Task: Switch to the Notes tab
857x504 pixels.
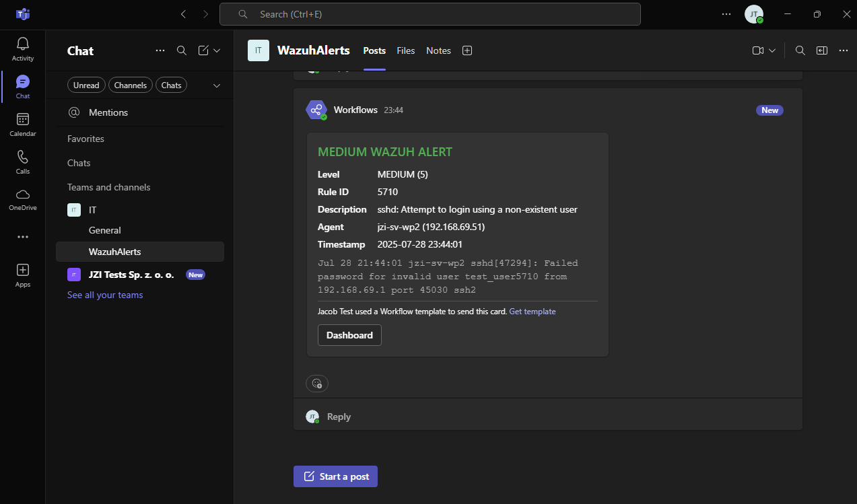Action: coord(438,50)
